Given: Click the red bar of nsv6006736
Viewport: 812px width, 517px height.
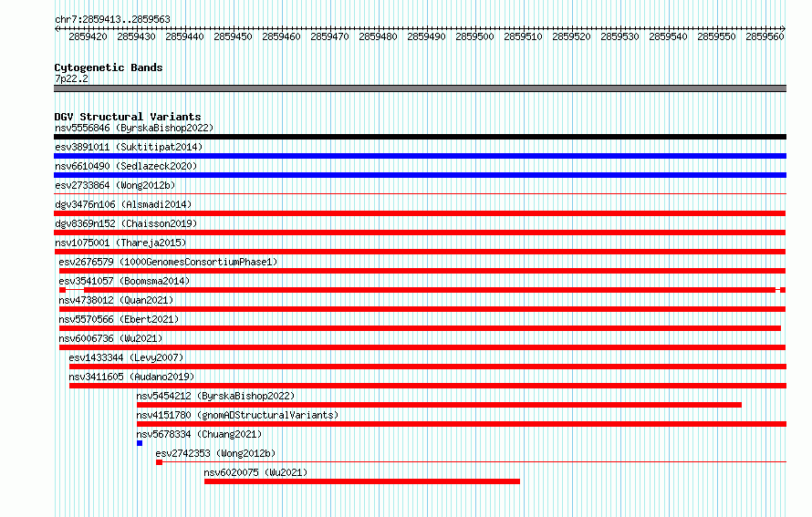Looking at the screenshot, I should click(x=422, y=347).
